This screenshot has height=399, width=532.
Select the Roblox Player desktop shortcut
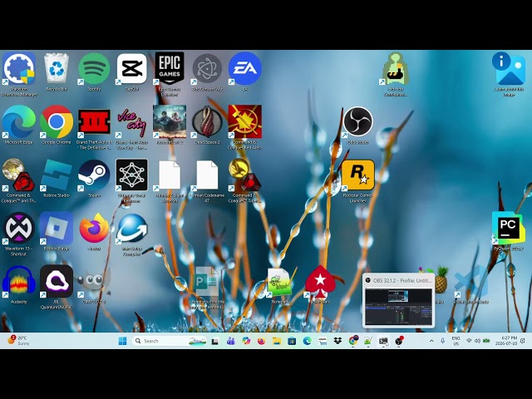click(x=57, y=229)
